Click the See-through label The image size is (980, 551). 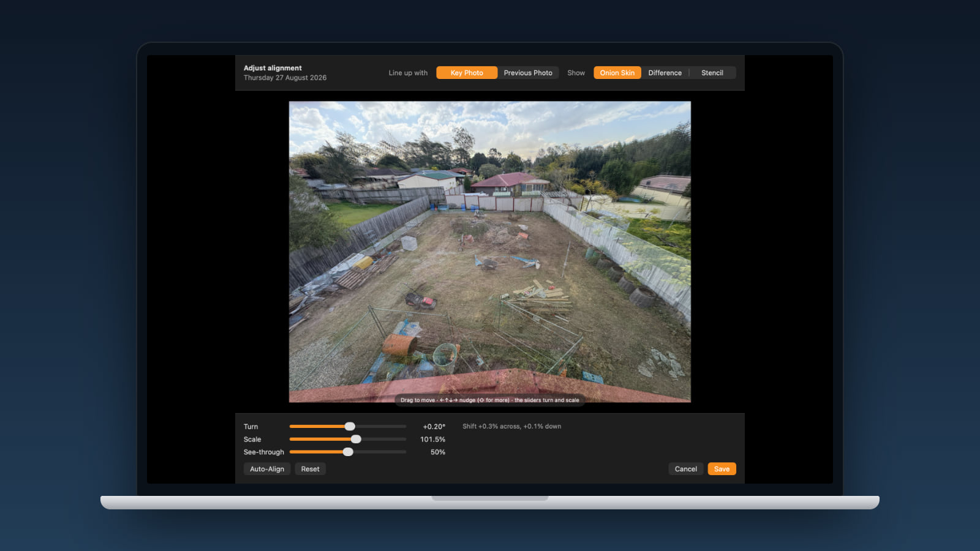[264, 452]
